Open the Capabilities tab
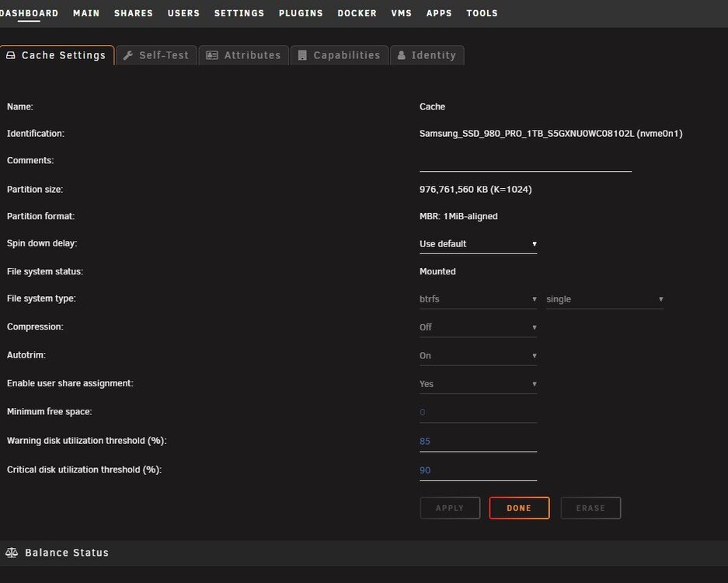728x583 pixels. pyautogui.click(x=340, y=55)
